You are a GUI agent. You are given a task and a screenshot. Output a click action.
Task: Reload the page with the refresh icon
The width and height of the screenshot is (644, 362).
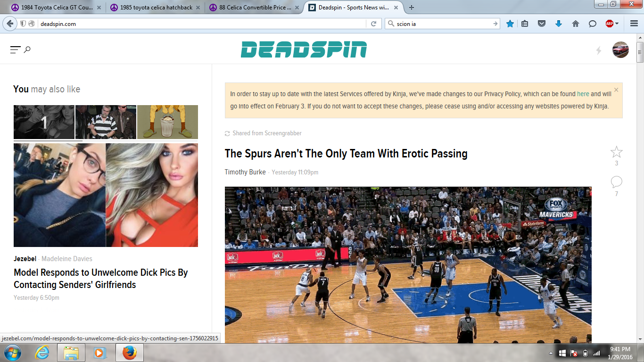[x=373, y=24]
